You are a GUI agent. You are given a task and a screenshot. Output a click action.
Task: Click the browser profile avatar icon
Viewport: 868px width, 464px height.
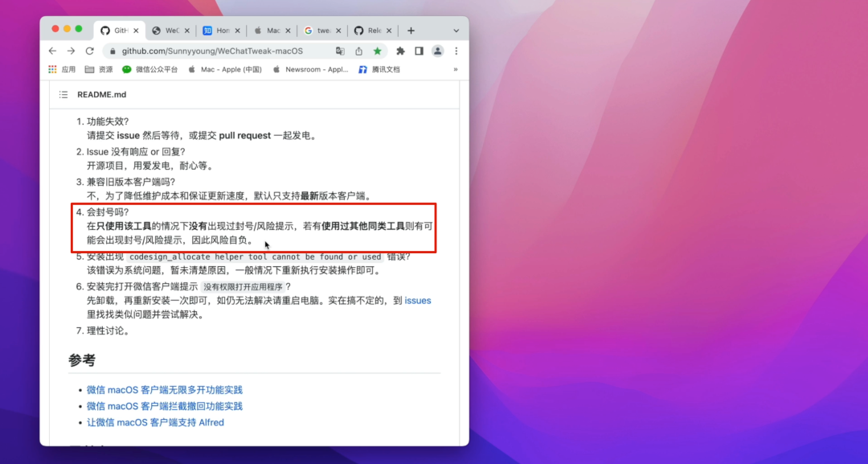click(x=437, y=50)
